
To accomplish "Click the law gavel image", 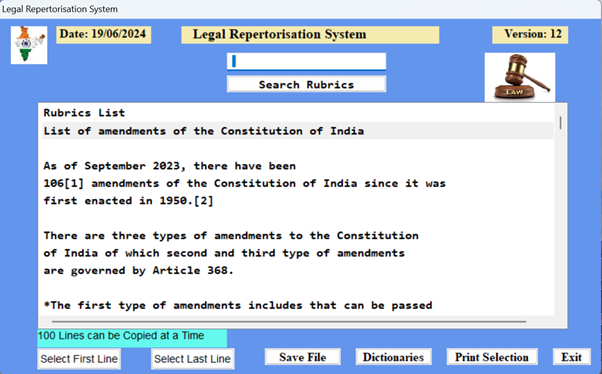I will coord(520,77).
